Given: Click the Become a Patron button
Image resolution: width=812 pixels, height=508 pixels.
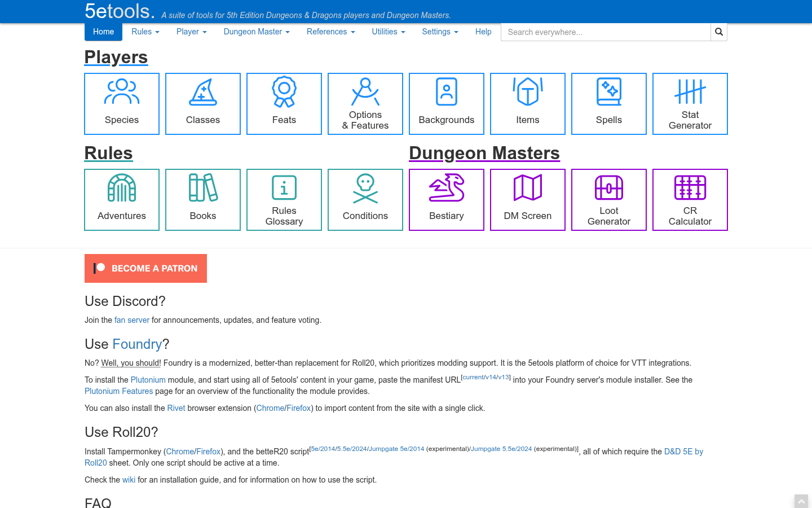Looking at the screenshot, I should pos(145,268).
